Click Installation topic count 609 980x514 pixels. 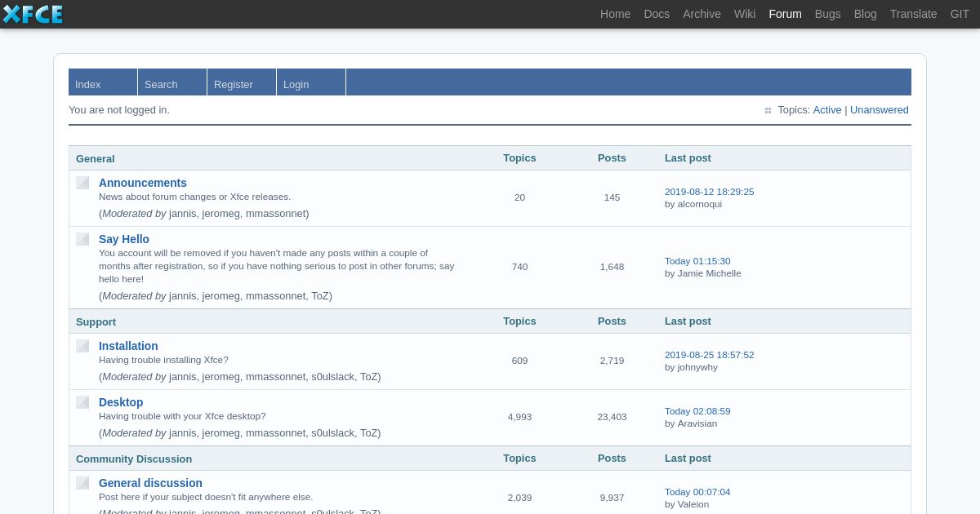(519, 361)
